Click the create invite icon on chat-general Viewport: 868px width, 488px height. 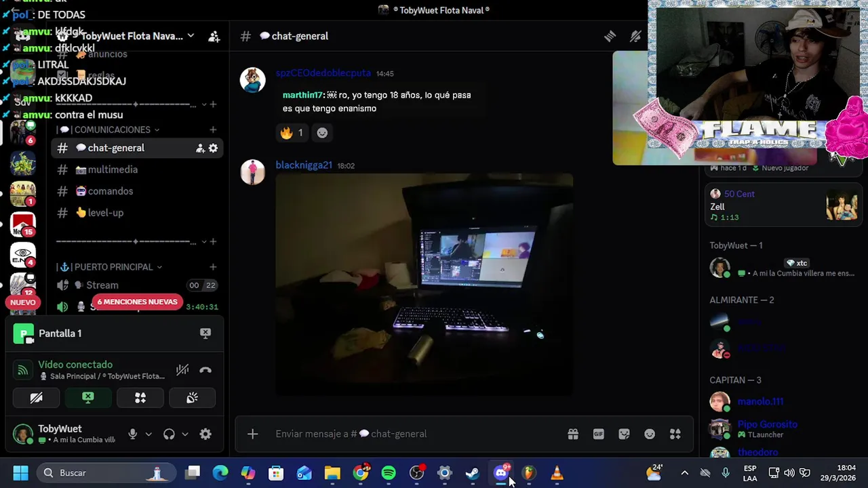coord(200,148)
